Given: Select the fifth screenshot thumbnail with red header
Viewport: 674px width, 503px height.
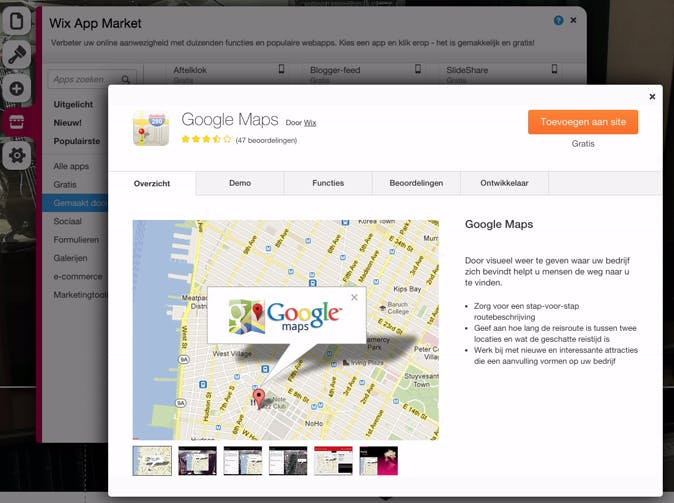Looking at the screenshot, I should click(333, 460).
